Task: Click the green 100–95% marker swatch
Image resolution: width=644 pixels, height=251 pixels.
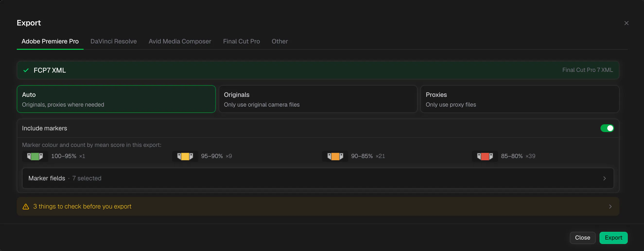Action: click(35, 156)
